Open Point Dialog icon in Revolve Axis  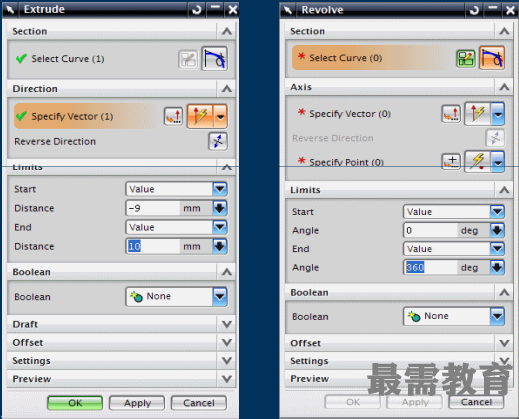pos(451,161)
